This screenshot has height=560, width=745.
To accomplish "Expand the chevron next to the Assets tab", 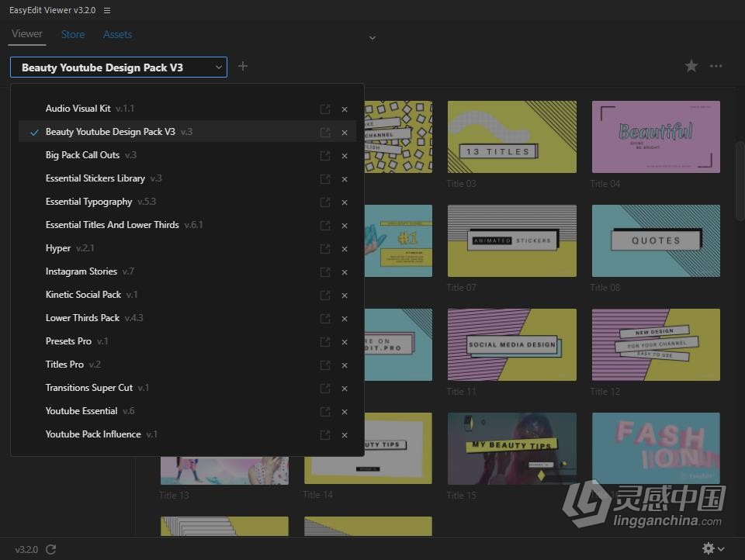I will (372, 37).
